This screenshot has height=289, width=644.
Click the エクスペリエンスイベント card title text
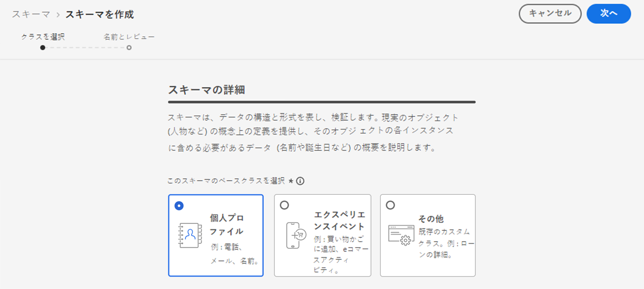pyautogui.click(x=339, y=220)
